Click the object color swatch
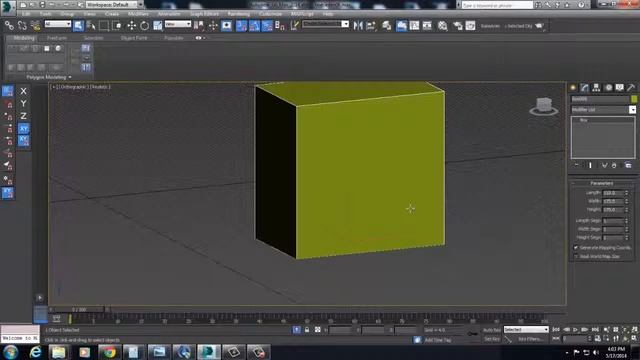 pyautogui.click(x=633, y=99)
